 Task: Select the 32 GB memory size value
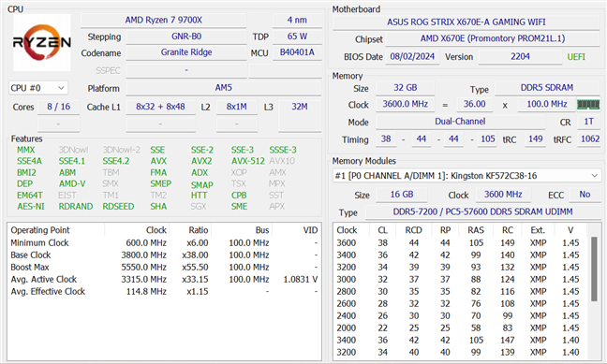(406, 88)
